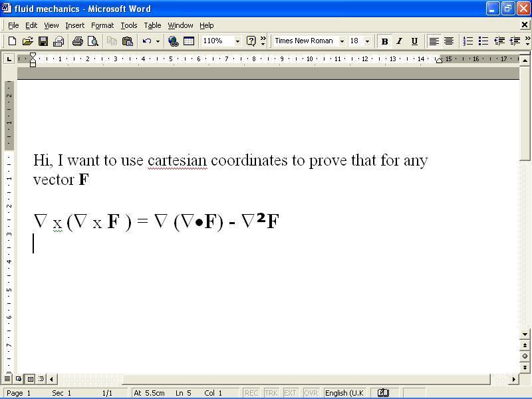Toggle Underline formatting

click(x=414, y=41)
